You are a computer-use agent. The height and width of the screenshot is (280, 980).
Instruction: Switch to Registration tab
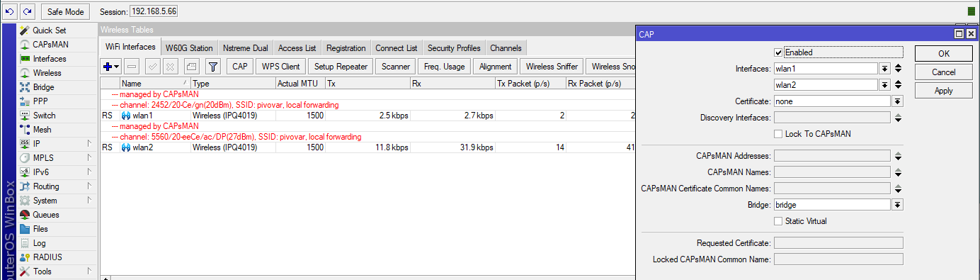(346, 48)
